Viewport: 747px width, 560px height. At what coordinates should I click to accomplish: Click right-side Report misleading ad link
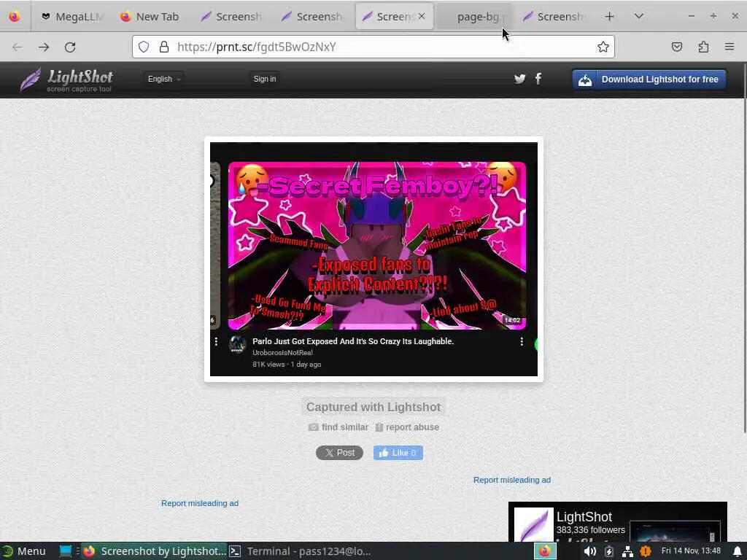click(512, 480)
